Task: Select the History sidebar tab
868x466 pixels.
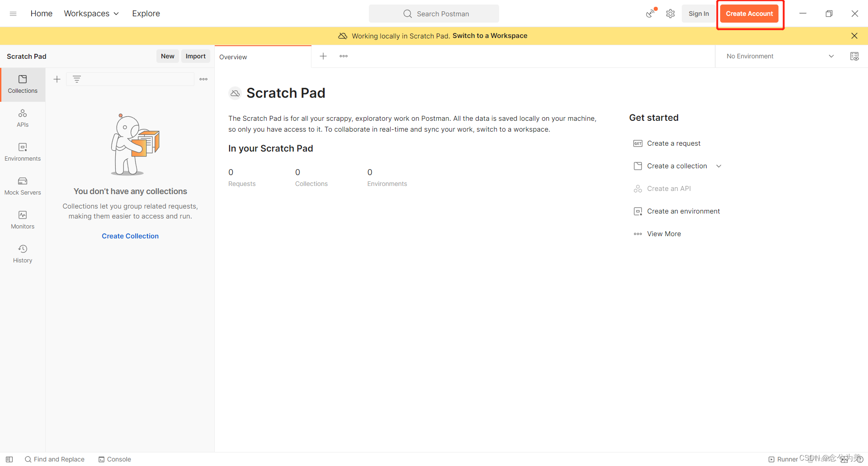Action: (x=23, y=254)
